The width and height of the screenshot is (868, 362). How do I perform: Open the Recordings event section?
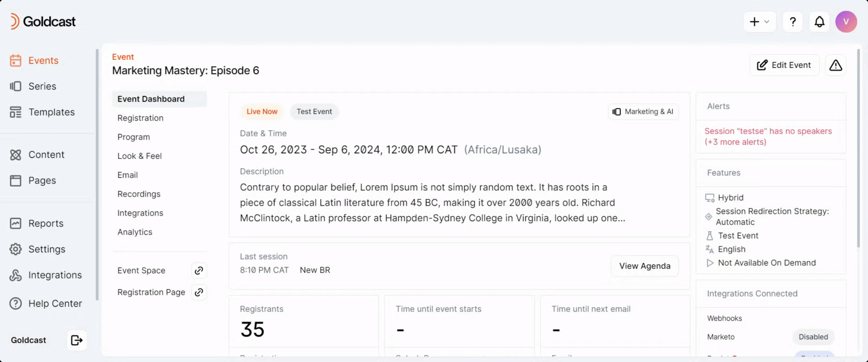point(139,194)
